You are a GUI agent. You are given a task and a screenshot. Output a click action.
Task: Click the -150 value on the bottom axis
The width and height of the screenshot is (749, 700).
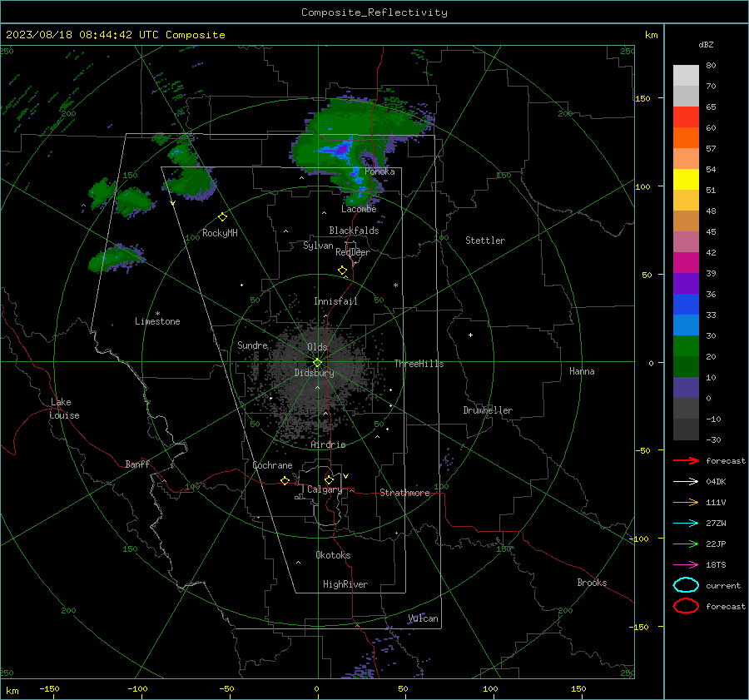tap(49, 688)
